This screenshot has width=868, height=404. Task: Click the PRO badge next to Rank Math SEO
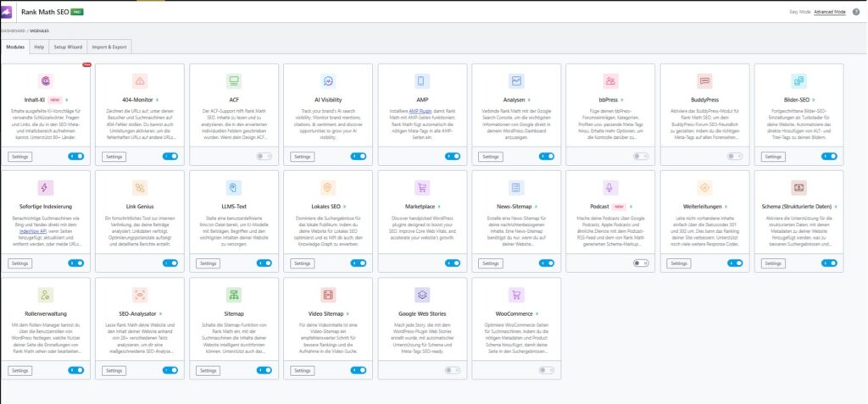[x=77, y=12]
